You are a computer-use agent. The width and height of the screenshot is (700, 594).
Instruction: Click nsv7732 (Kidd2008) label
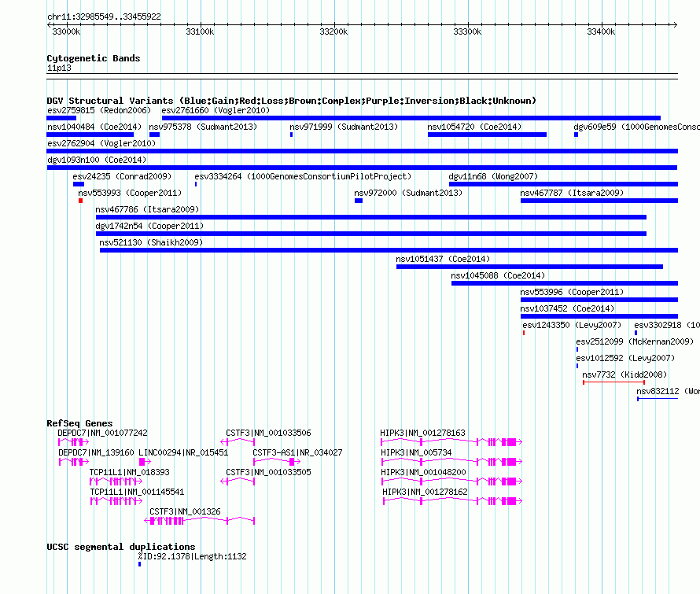tap(624, 374)
